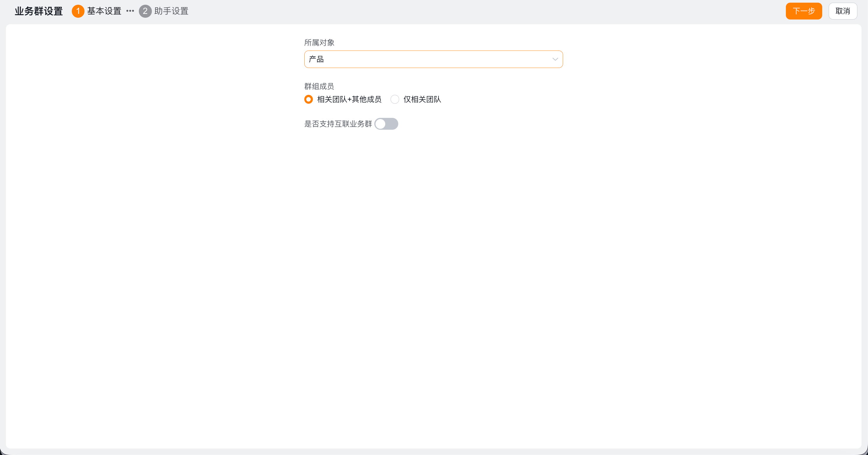Go to step 2 助手设置
868x455 pixels.
[163, 11]
